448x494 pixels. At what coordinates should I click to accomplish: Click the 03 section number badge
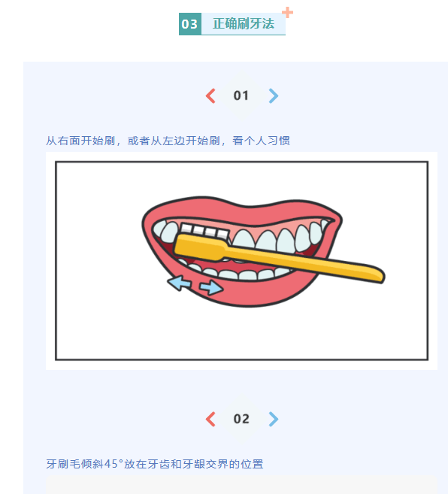tap(190, 24)
